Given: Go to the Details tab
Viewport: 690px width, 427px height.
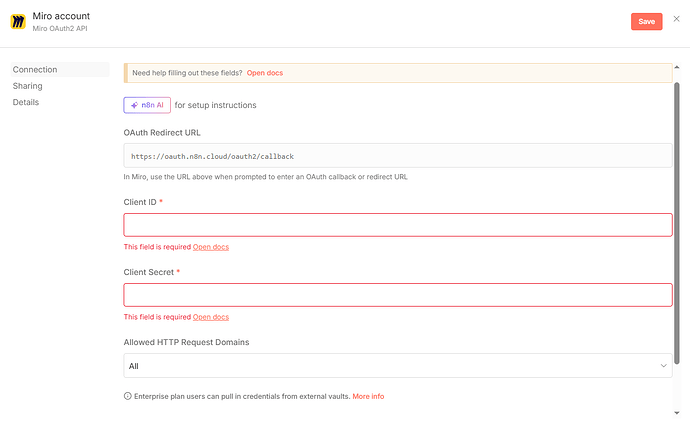Looking at the screenshot, I should pos(26,102).
